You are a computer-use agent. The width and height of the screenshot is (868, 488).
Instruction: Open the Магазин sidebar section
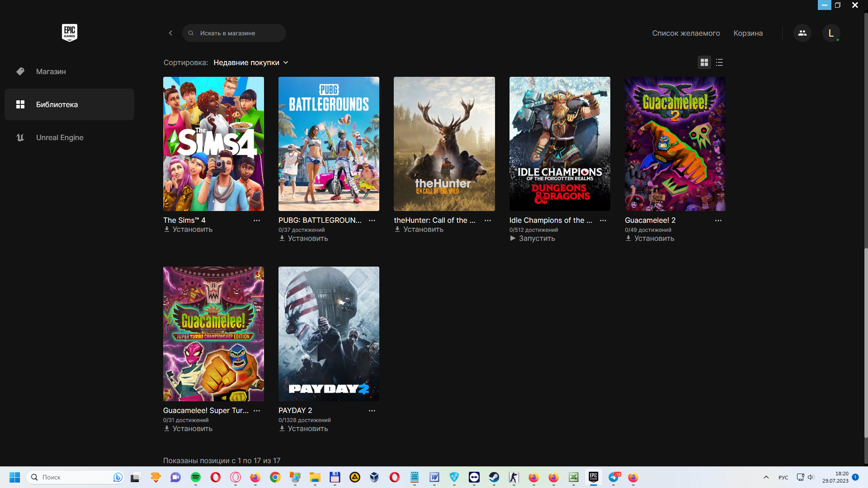pyautogui.click(x=51, y=71)
